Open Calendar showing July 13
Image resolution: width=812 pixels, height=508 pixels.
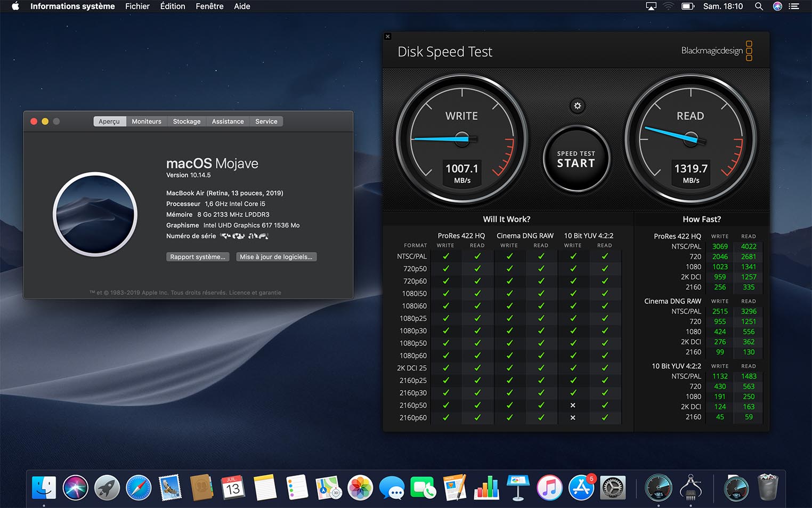[233, 487]
